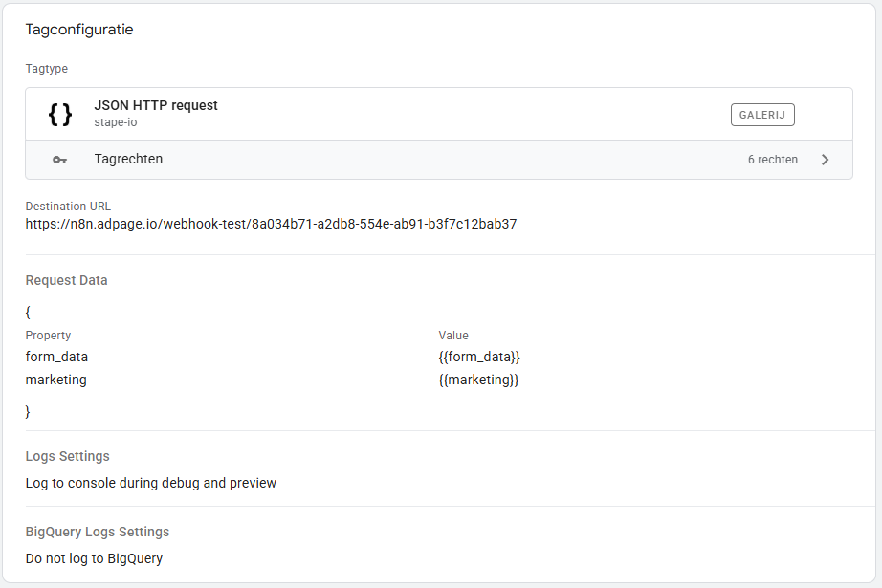Select the Destination URL webhook value

[x=271, y=225]
